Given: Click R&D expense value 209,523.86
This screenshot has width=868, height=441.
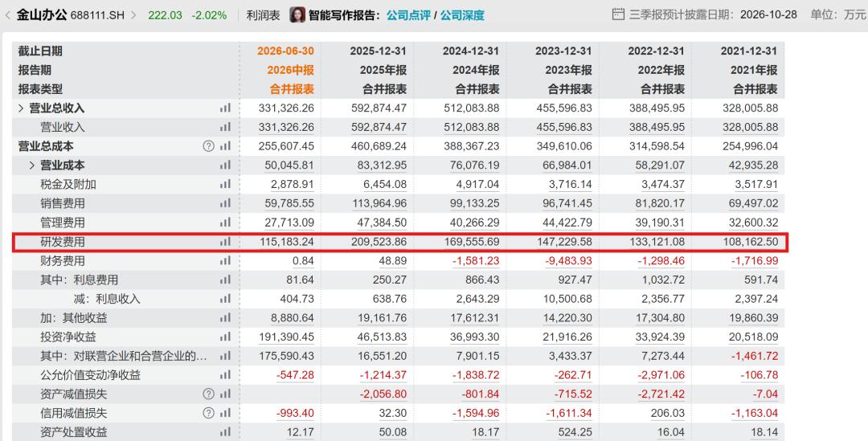Looking at the screenshot, I should click(x=379, y=242).
